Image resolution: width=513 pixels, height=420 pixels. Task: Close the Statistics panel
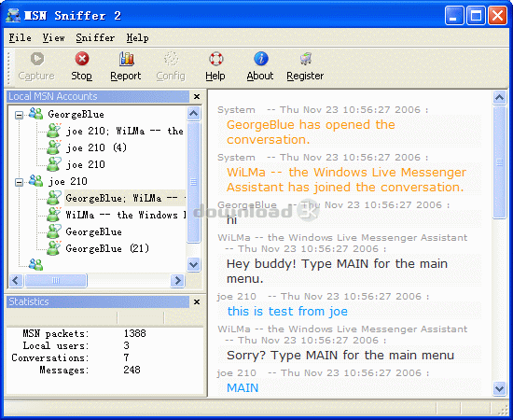(196, 301)
